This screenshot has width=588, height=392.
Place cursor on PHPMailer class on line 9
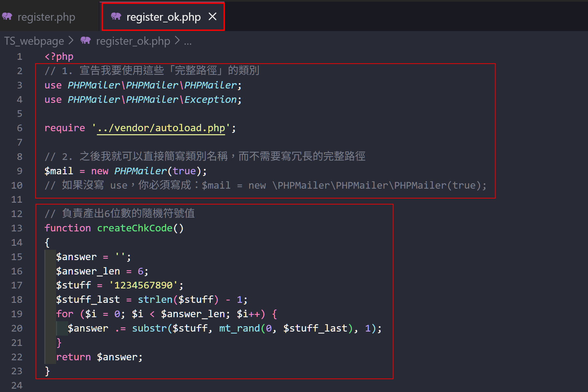(140, 171)
